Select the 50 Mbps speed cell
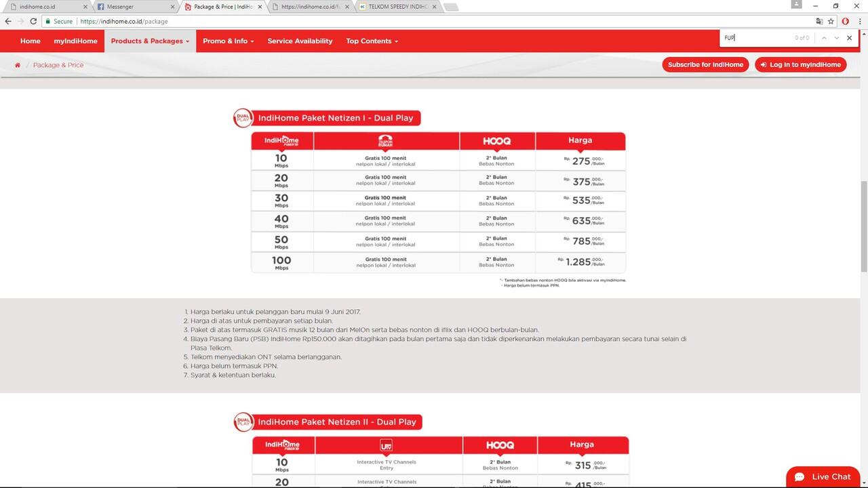This screenshot has height=488, width=868. tap(281, 242)
